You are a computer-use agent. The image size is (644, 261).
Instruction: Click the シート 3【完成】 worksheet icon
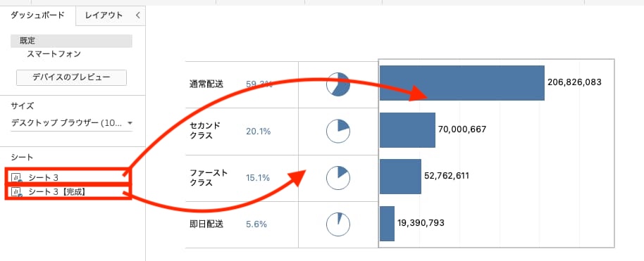tap(17, 191)
